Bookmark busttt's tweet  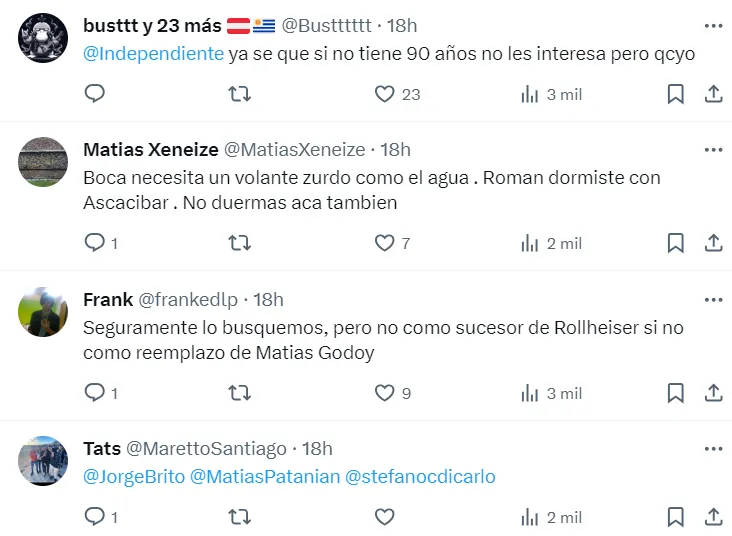[x=676, y=94]
